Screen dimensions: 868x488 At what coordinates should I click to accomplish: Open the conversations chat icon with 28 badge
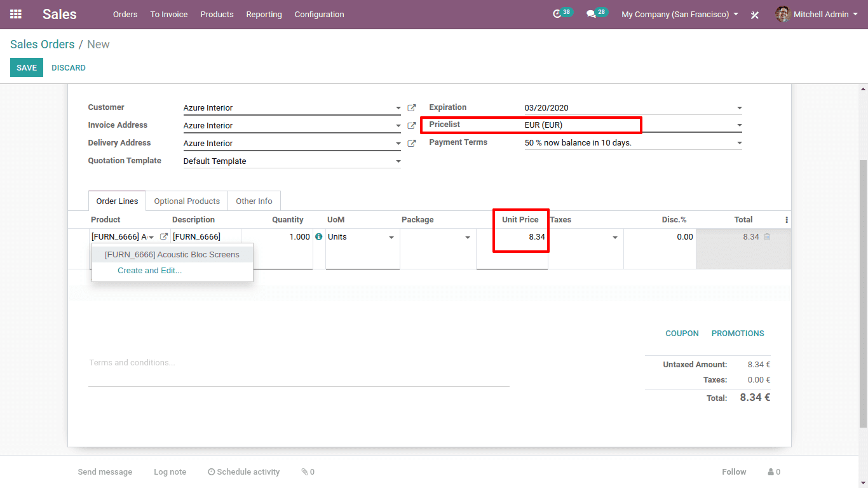point(591,14)
